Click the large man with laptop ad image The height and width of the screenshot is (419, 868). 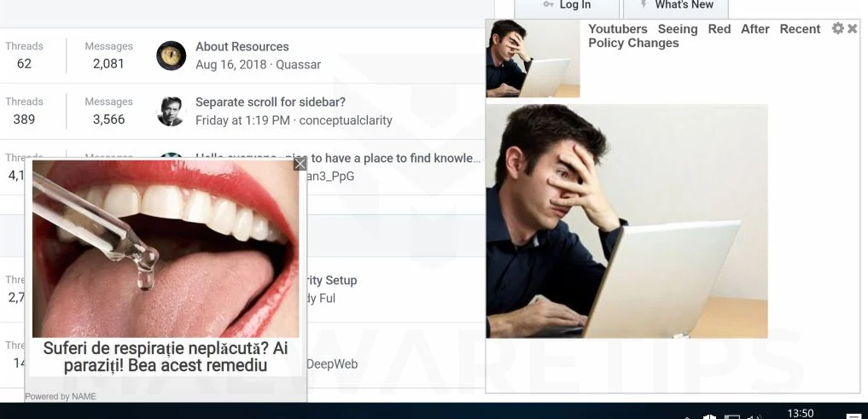[626, 221]
